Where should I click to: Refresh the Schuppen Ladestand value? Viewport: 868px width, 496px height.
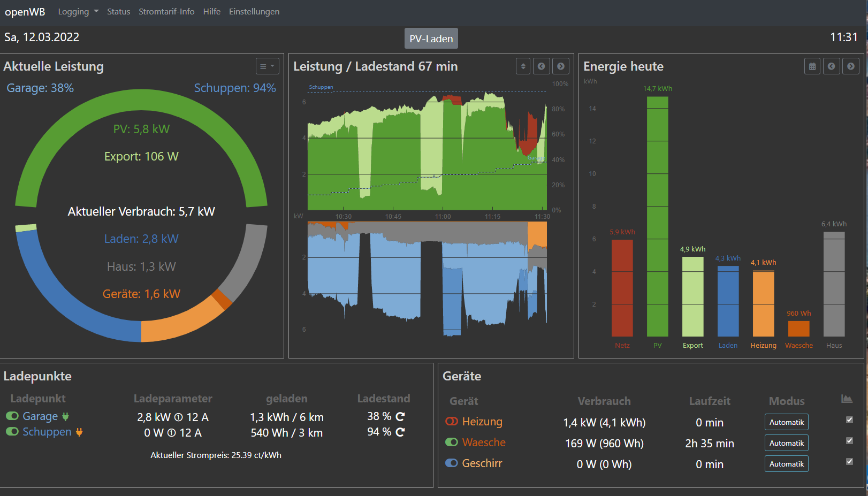(x=400, y=432)
